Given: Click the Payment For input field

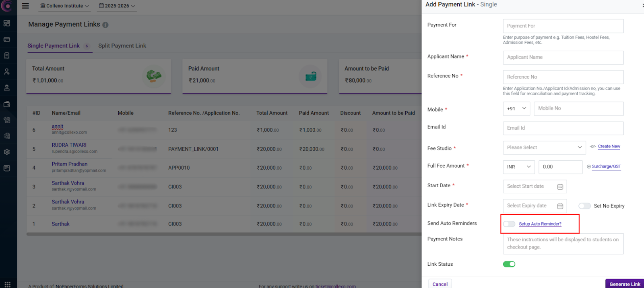Looking at the screenshot, I should [x=563, y=26].
